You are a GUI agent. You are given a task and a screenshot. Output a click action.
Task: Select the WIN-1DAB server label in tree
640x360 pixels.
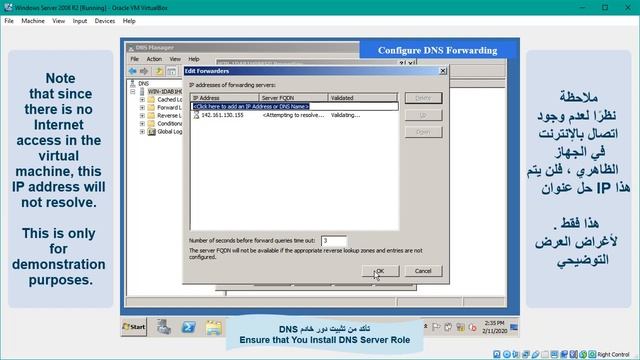pyautogui.click(x=164, y=91)
